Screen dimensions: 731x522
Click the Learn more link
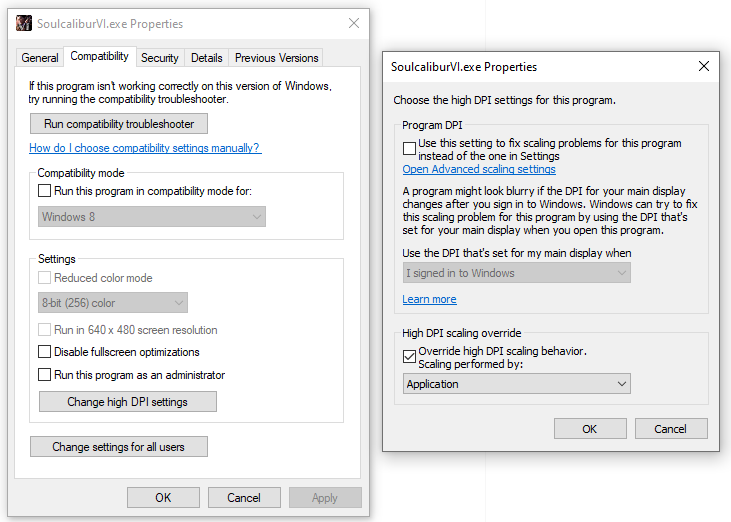click(429, 299)
